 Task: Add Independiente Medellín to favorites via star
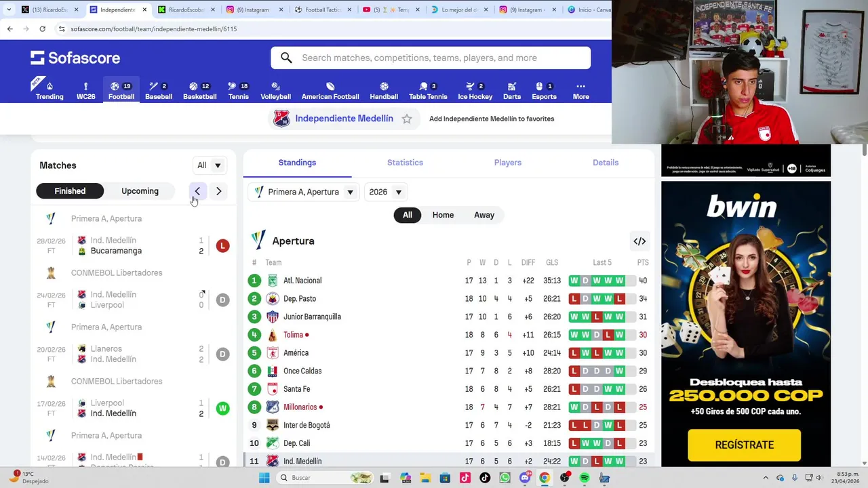click(x=407, y=119)
